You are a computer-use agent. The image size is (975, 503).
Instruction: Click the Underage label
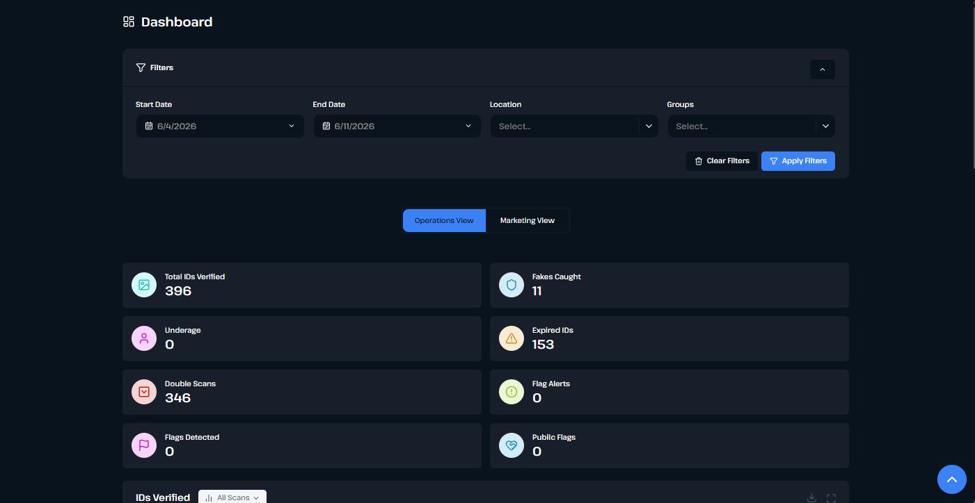point(183,330)
